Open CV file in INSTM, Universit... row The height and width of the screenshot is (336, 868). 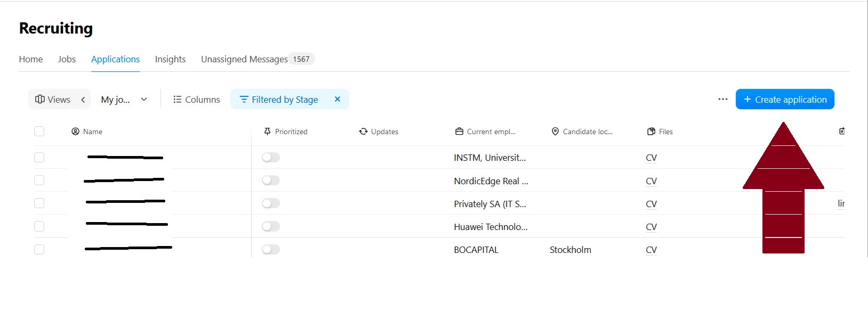point(651,158)
